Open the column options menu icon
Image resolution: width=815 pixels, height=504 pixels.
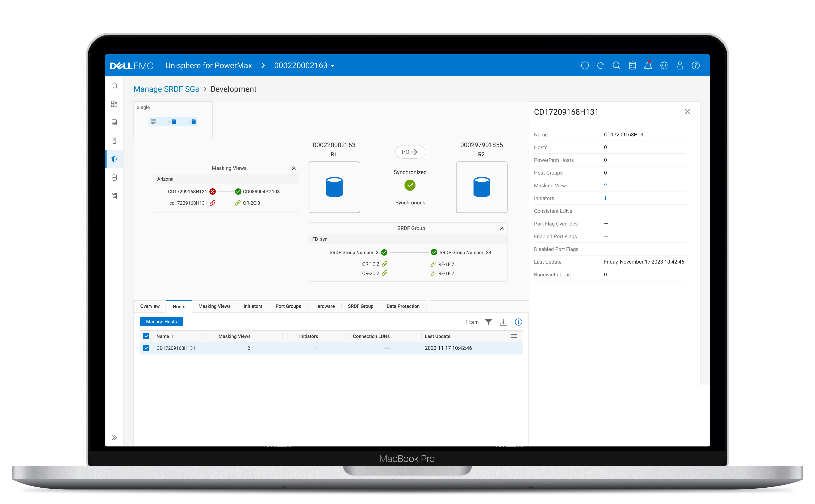(x=514, y=336)
